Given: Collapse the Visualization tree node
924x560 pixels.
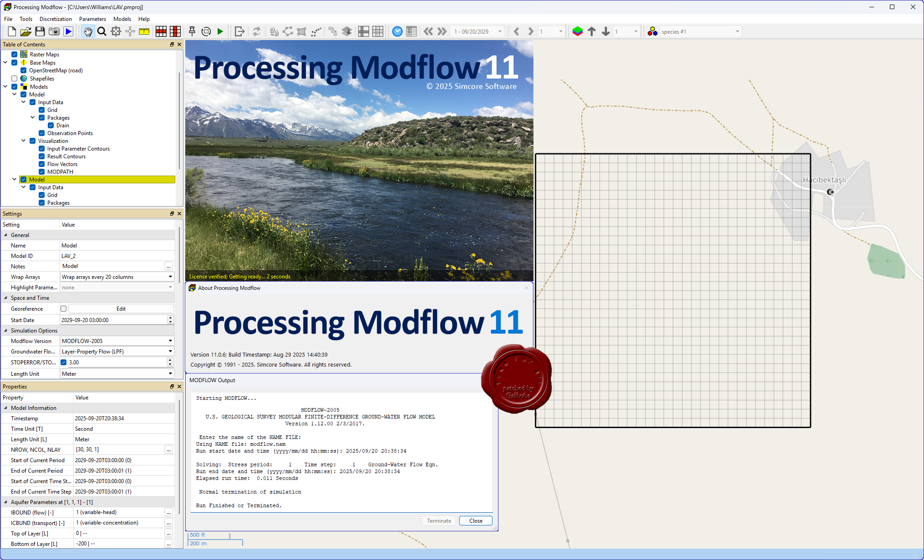Looking at the screenshot, I should point(24,141).
